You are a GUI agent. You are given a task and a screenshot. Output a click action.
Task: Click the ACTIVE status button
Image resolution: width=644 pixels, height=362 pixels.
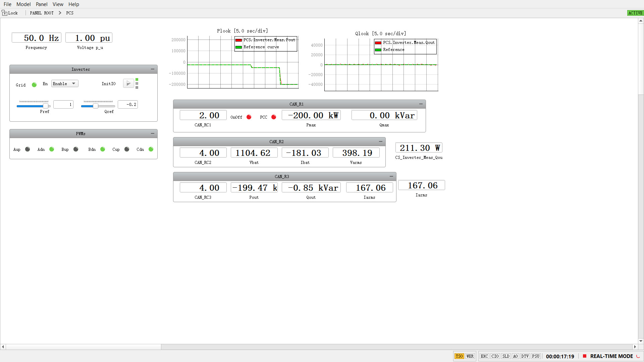pos(635,13)
